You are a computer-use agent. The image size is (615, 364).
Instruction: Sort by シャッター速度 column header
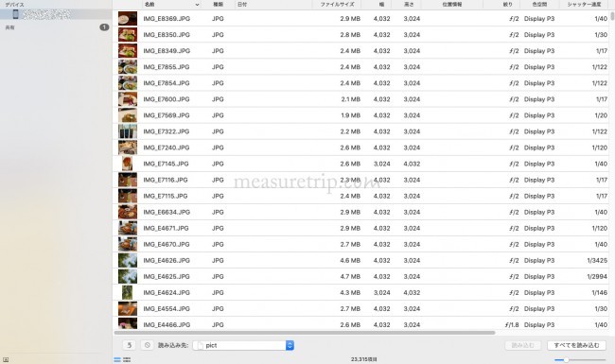[584, 5]
